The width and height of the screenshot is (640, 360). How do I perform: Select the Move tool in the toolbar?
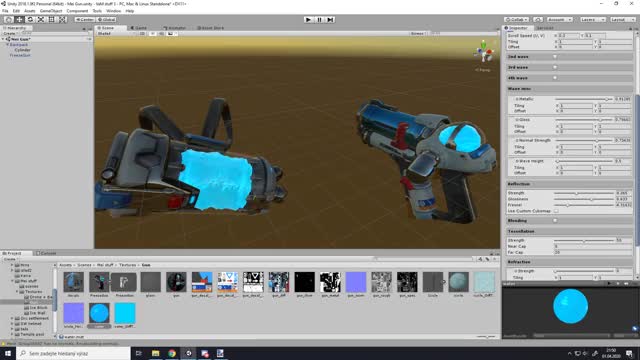coord(19,20)
